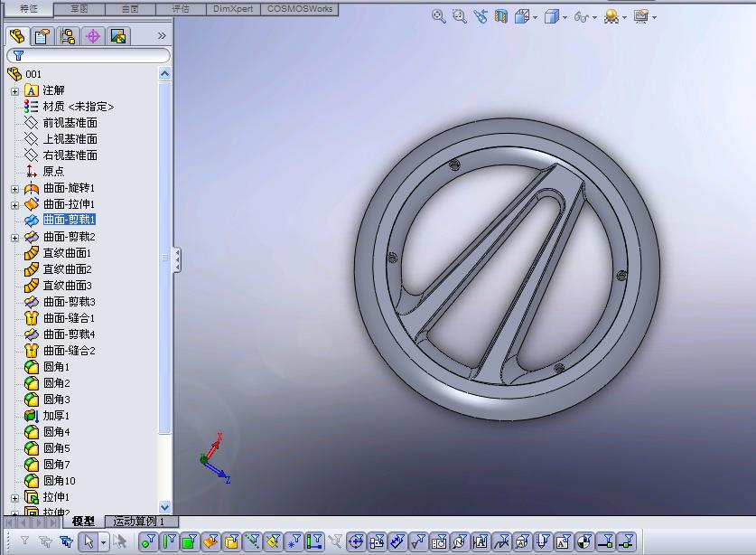Click the 曲面-旋转1 feature icon
Viewport: 756px width, 555px height.
point(32,188)
